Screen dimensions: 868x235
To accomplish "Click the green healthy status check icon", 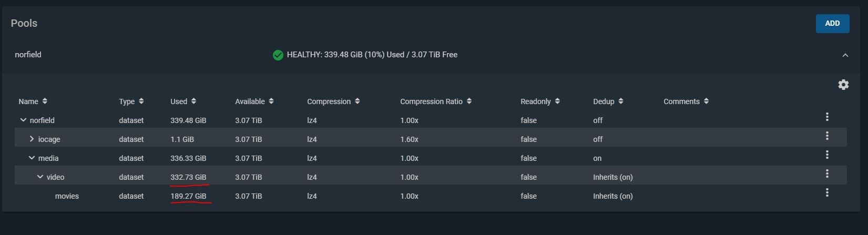I will point(278,55).
